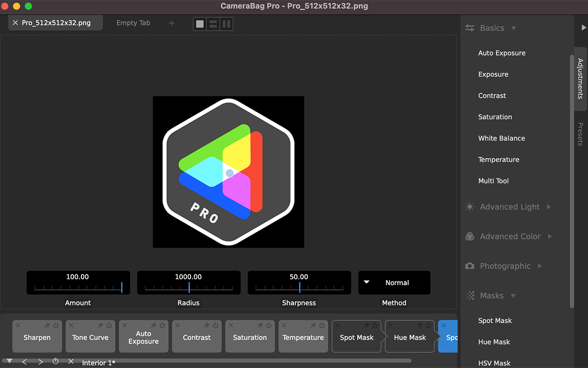588x368 pixels.
Task: Add Exposure adjustment from Basics list
Action: pyautogui.click(x=493, y=75)
